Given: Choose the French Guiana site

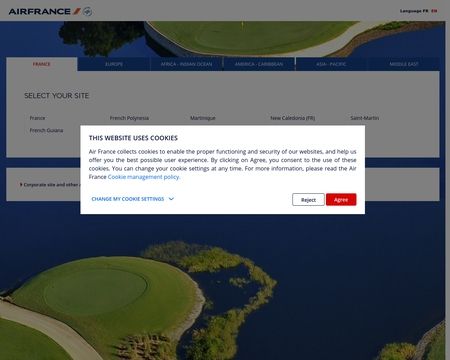Looking at the screenshot, I should (x=46, y=130).
